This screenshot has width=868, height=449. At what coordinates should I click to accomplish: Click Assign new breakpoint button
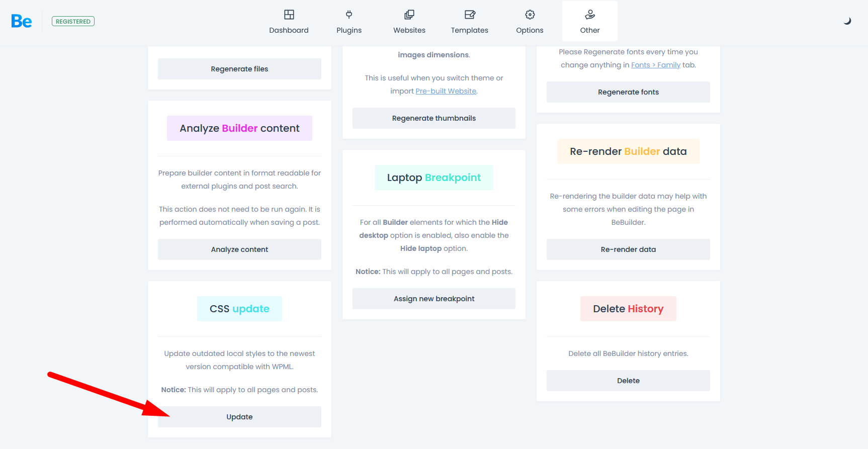434,299
